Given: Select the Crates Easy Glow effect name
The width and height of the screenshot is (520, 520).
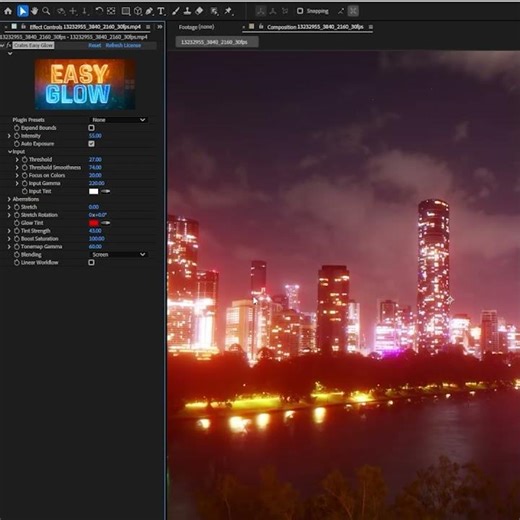Looking at the screenshot, I should point(33,45).
